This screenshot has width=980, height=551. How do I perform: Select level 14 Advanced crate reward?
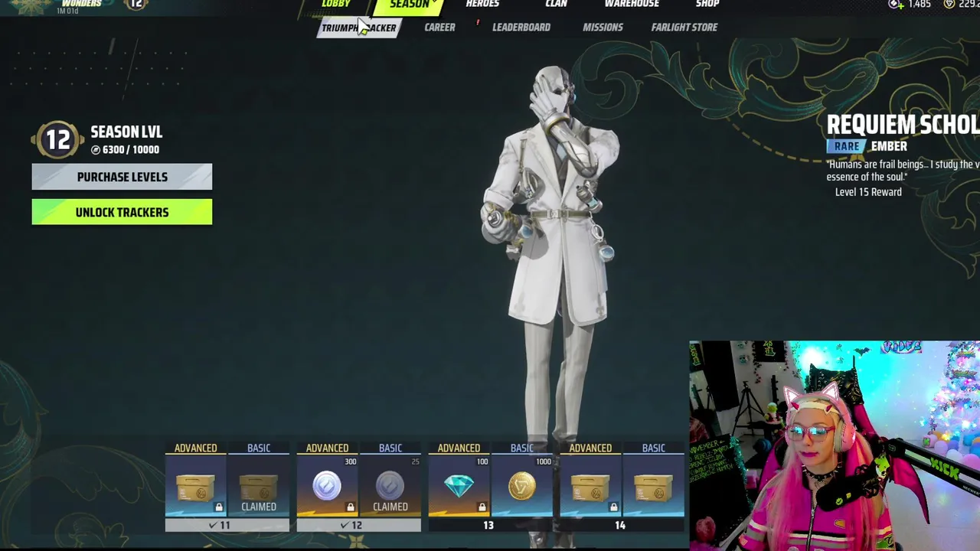pyautogui.click(x=590, y=486)
